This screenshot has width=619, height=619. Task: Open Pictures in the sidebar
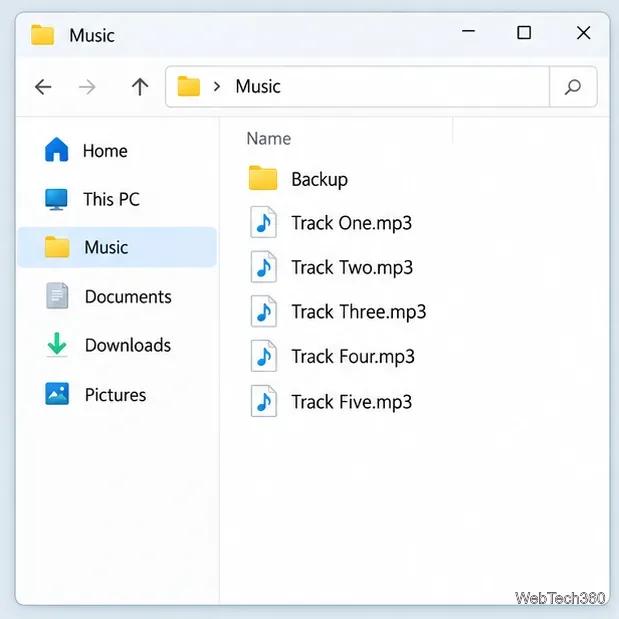(115, 395)
